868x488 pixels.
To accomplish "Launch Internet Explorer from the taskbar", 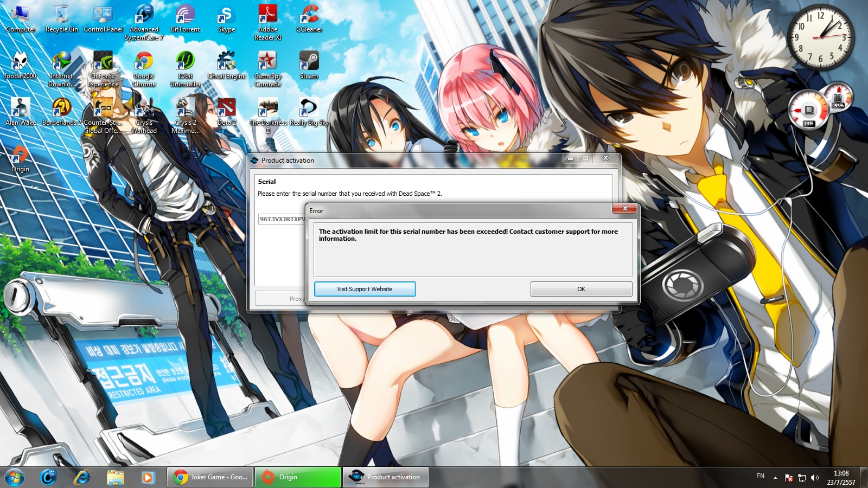I will pyautogui.click(x=82, y=477).
